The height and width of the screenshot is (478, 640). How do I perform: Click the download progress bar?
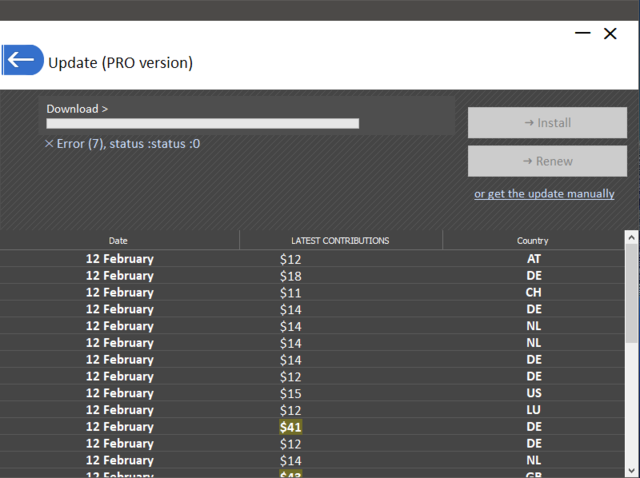(202, 123)
